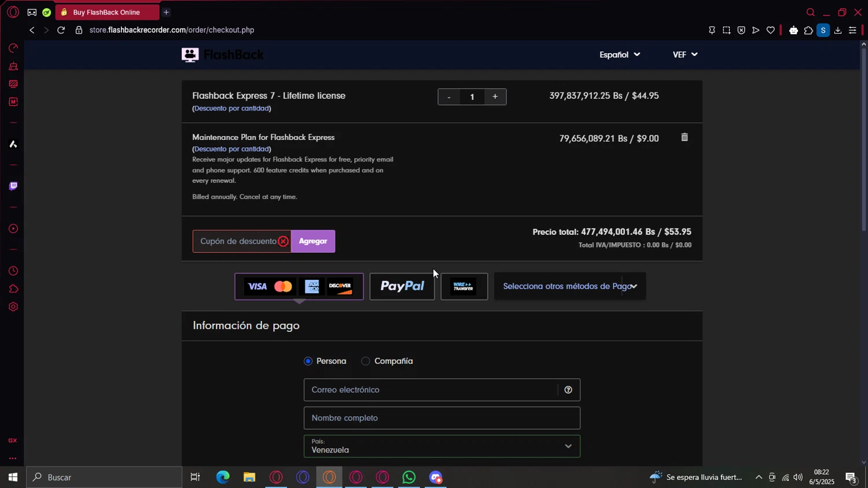The width and height of the screenshot is (868, 488).
Task: Open the robot extension icon
Action: tap(793, 30)
